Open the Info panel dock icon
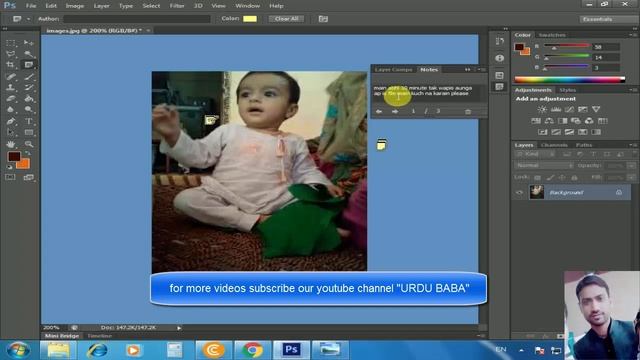This screenshot has width=640, height=360. (x=500, y=58)
